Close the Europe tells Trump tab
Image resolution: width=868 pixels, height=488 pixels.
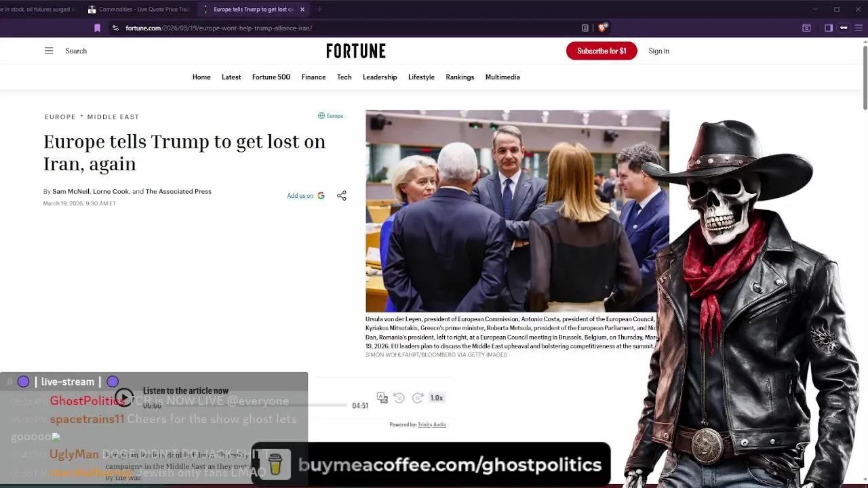(x=302, y=9)
